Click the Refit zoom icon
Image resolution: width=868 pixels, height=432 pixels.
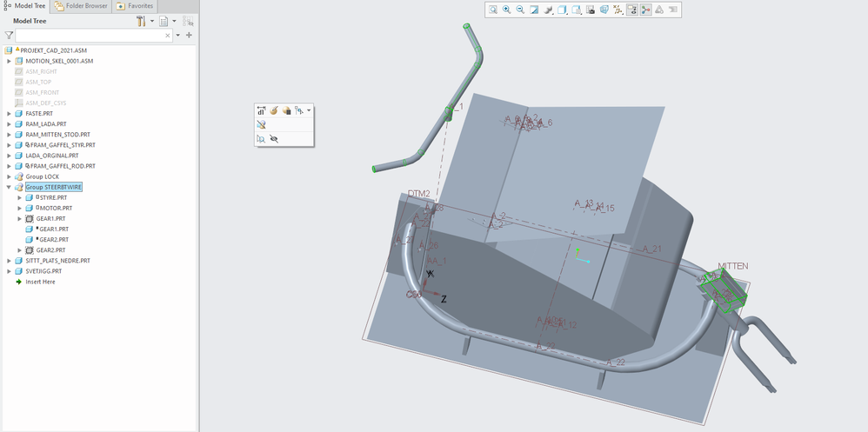tap(493, 10)
